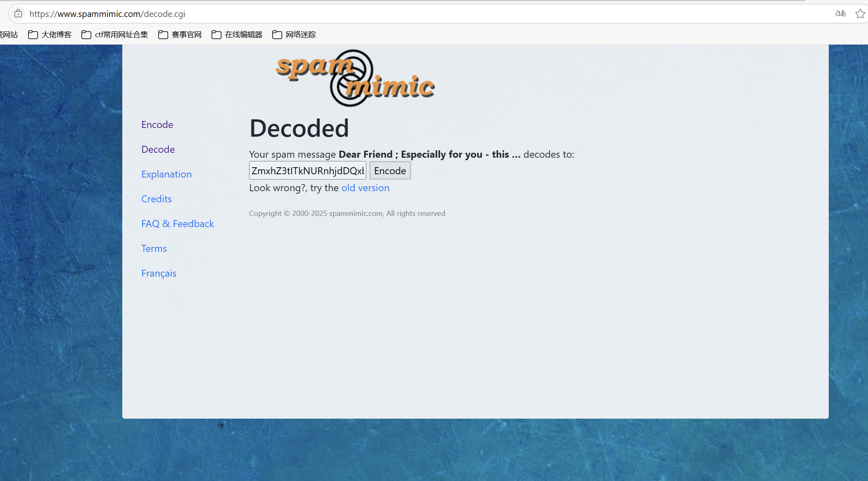Click the decoded message text field

click(x=308, y=171)
